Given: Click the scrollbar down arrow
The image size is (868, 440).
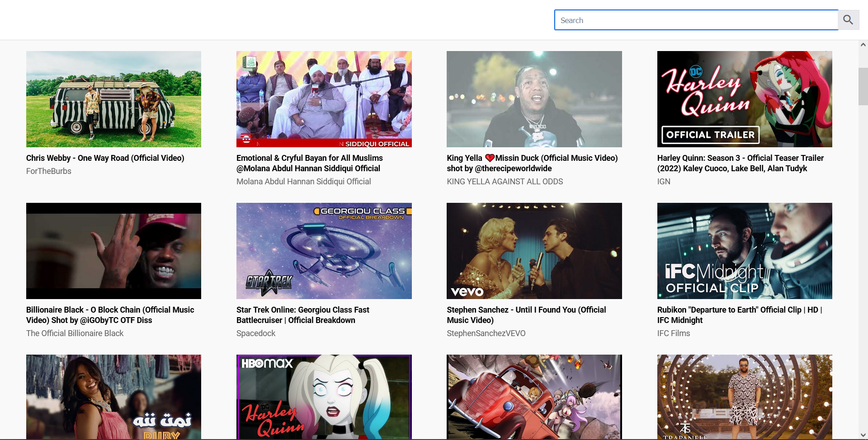Looking at the screenshot, I should (x=863, y=435).
